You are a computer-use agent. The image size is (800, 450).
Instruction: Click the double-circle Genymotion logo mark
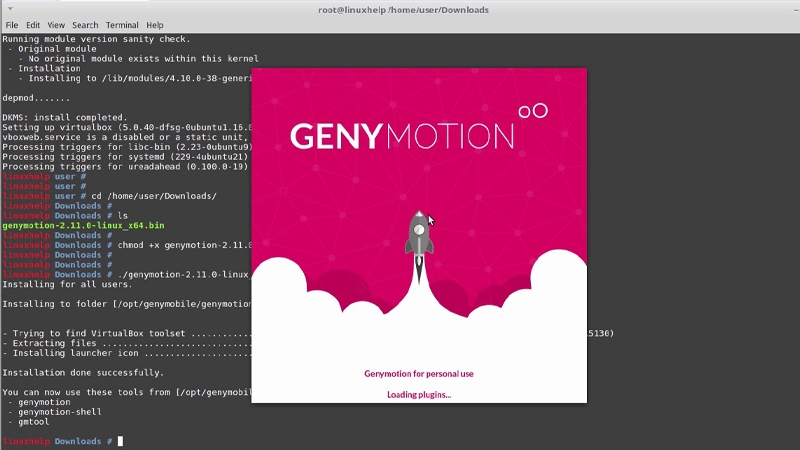coord(533,111)
